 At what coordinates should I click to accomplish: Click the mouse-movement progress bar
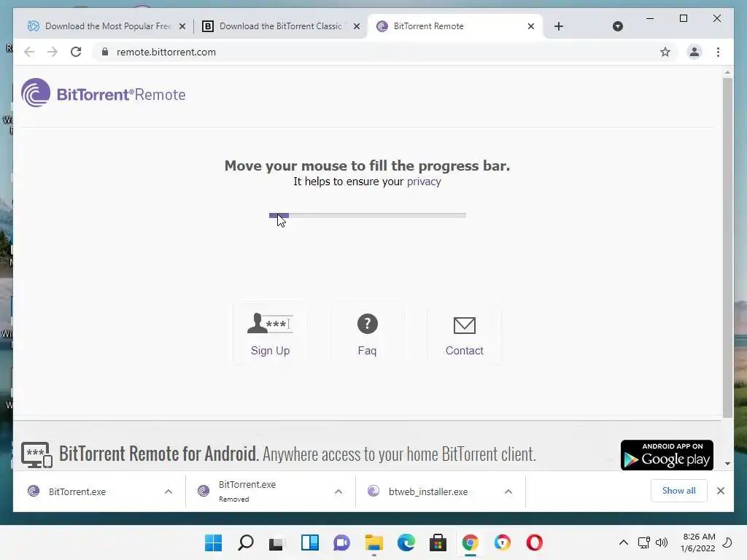[x=368, y=215]
